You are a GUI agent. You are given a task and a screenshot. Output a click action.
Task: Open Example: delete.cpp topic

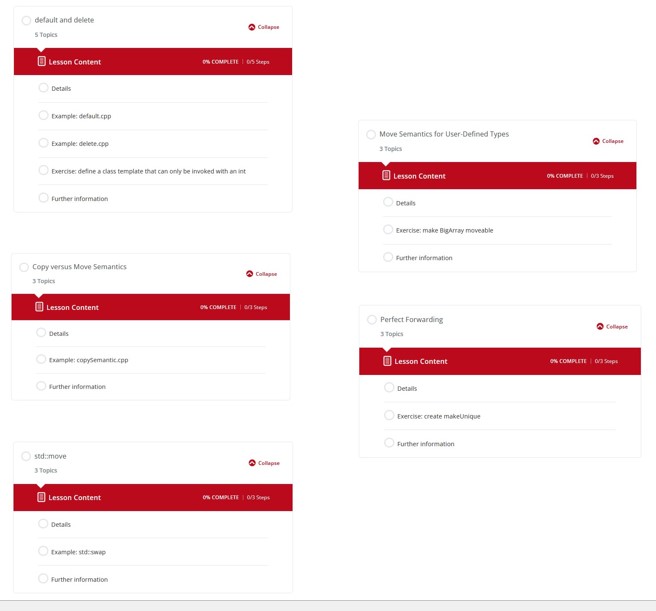coord(80,144)
